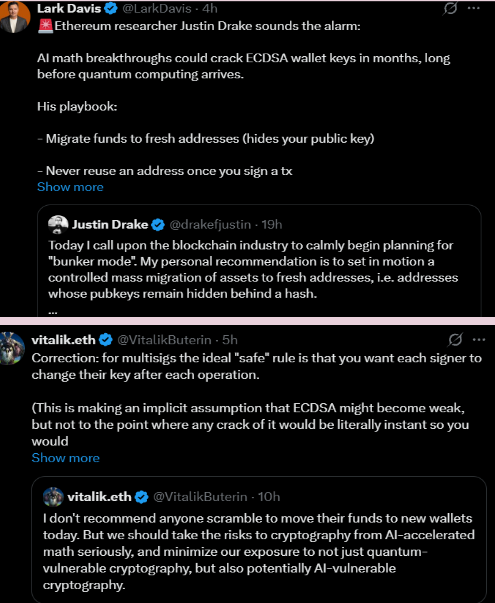The image size is (495, 603).
Task: Click the Lark Davis display name
Action: tap(69, 8)
